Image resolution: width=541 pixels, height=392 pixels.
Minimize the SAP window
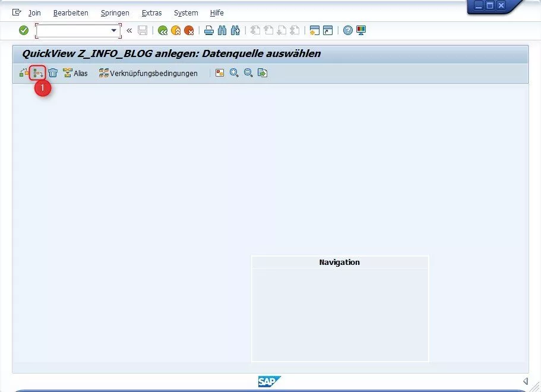pos(479,5)
